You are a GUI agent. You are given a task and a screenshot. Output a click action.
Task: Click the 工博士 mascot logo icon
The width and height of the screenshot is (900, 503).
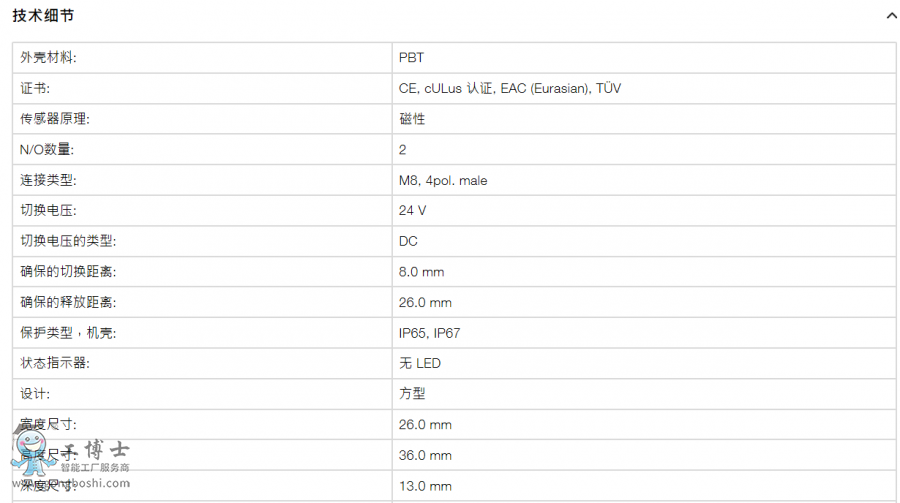30,454
